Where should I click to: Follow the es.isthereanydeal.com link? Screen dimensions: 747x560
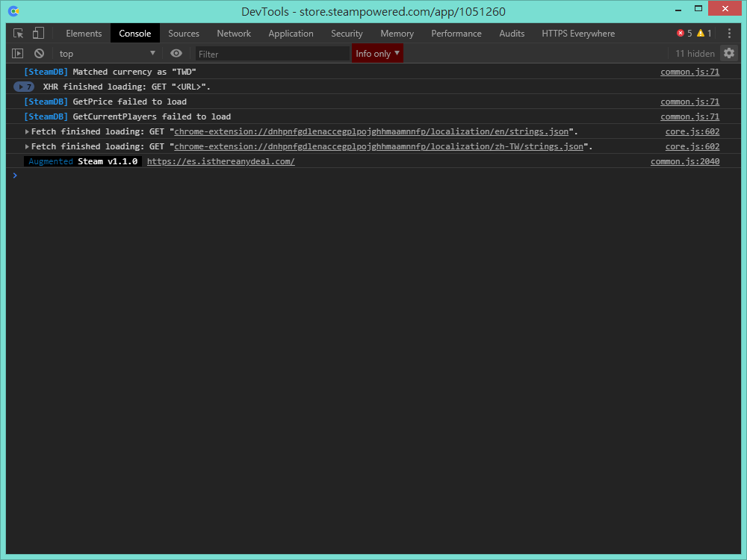click(220, 161)
